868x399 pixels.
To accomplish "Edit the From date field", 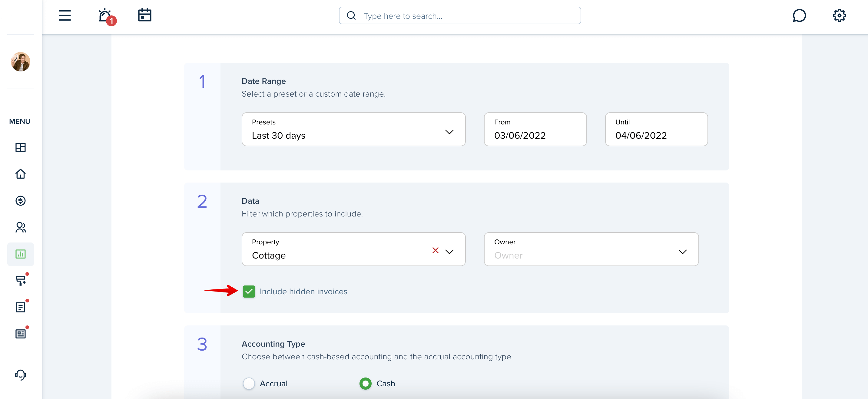I will (535, 129).
